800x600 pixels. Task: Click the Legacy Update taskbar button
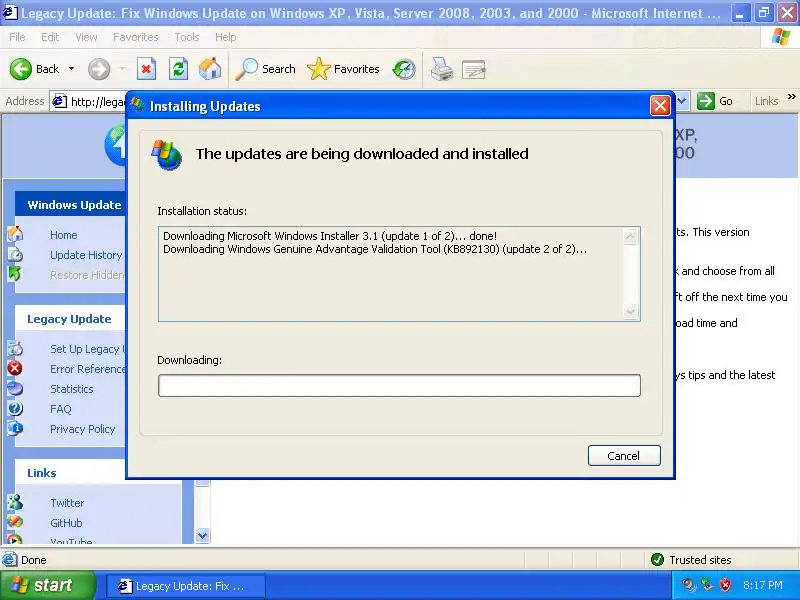coord(185,586)
